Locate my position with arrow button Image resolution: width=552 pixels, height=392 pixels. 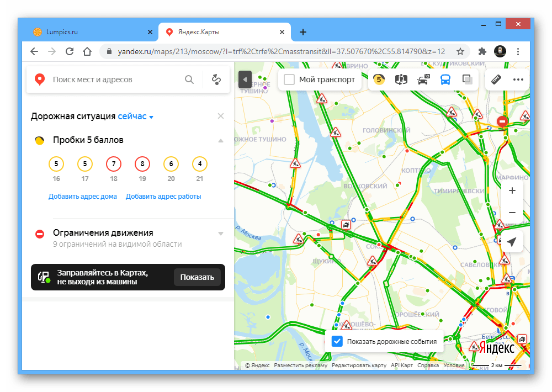pyautogui.click(x=512, y=242)
